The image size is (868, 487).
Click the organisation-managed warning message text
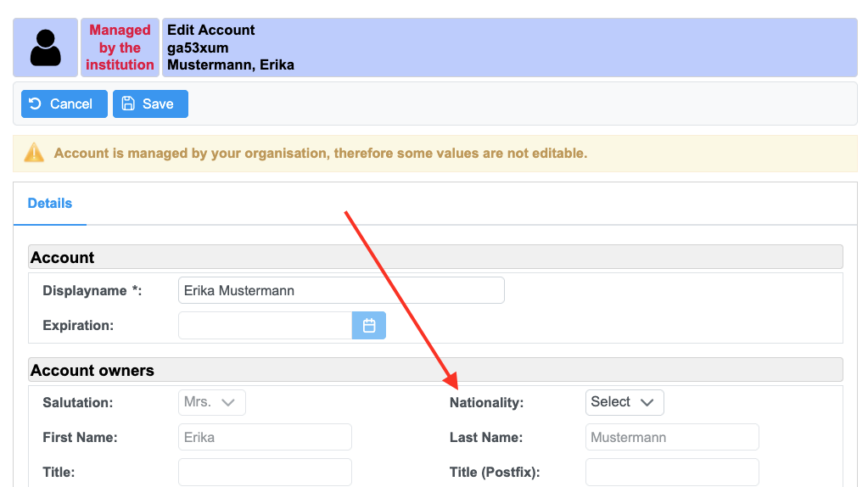click(320, 154)
